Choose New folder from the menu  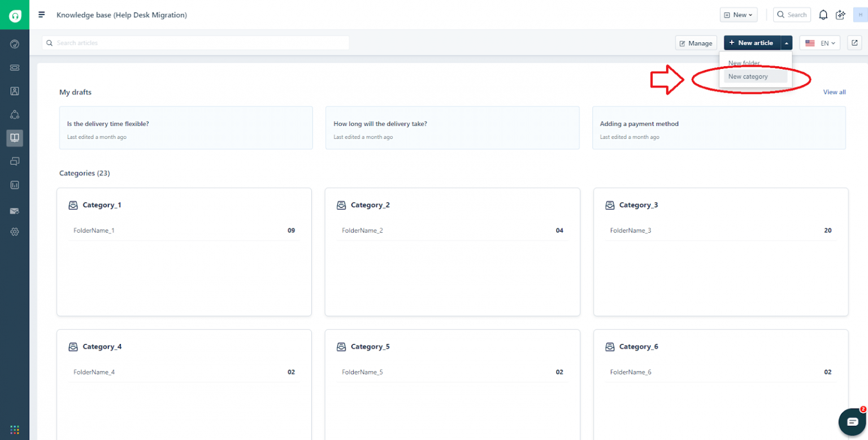743,63
